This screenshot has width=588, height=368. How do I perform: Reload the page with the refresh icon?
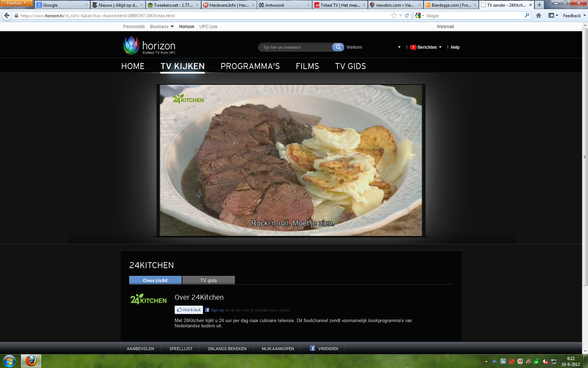coord(407,15)
